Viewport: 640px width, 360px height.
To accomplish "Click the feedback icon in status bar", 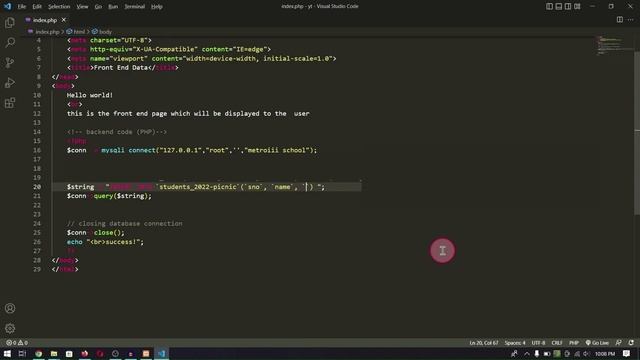I will (x=619, y=343).
